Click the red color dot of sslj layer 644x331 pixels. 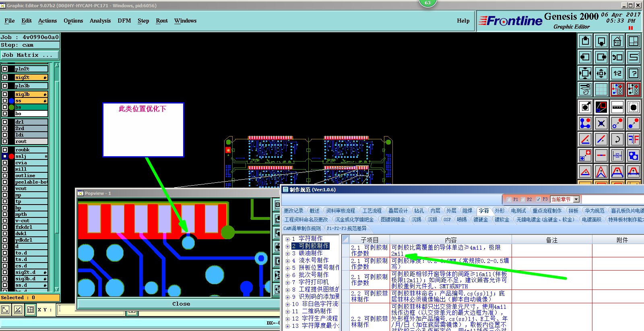(x=11, y=156)
